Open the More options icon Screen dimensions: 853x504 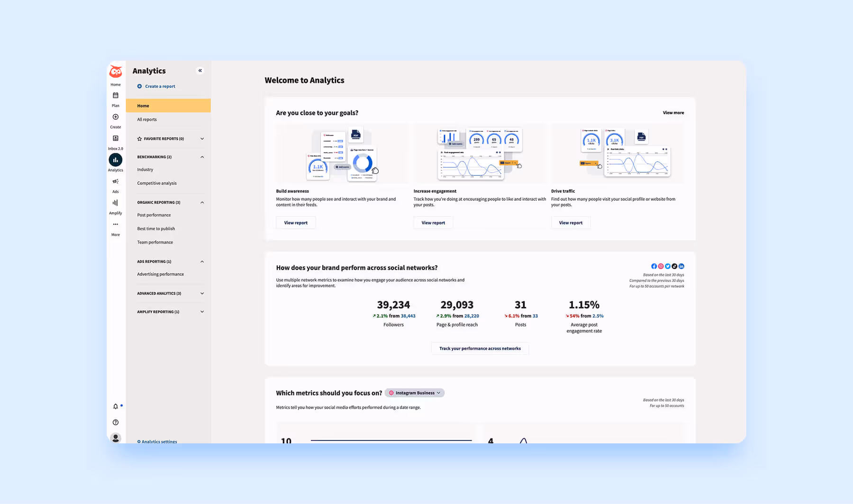pyautogui.click(x=115, y=224)
